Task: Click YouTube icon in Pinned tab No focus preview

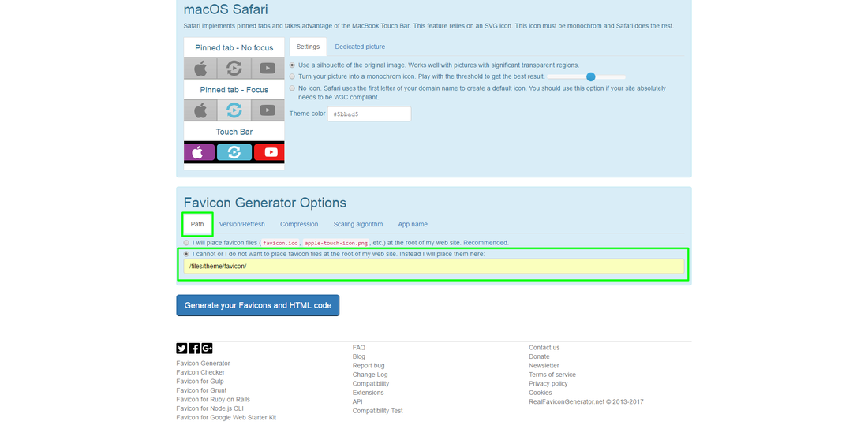Action: click(x=268, y=69)
